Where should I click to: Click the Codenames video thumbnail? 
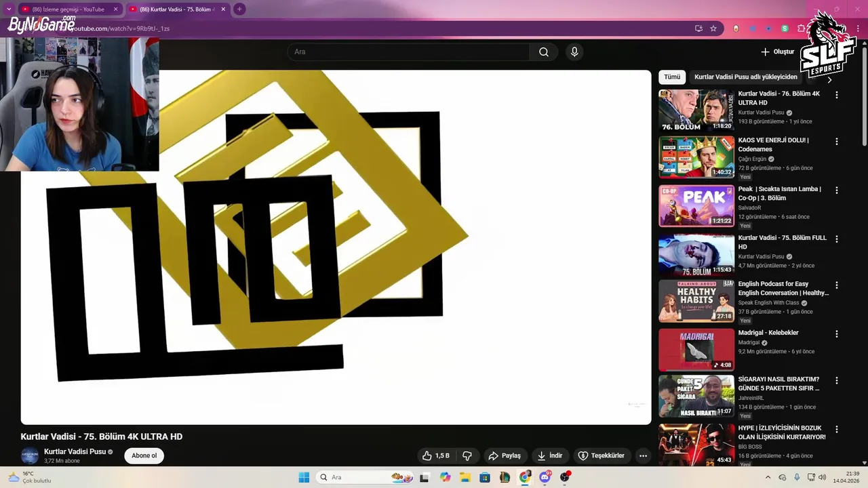click(x=696, y=157)
